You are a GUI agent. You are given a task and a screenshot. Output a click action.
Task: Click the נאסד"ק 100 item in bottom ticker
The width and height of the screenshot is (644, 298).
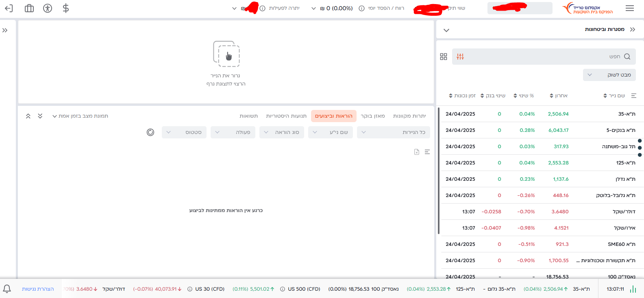point(363,289)
